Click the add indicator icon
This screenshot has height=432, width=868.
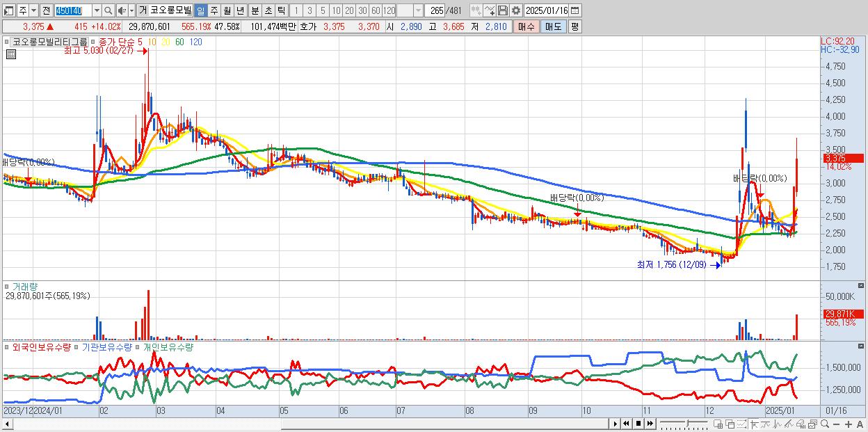pyautogui.click(x=490, y=10)
